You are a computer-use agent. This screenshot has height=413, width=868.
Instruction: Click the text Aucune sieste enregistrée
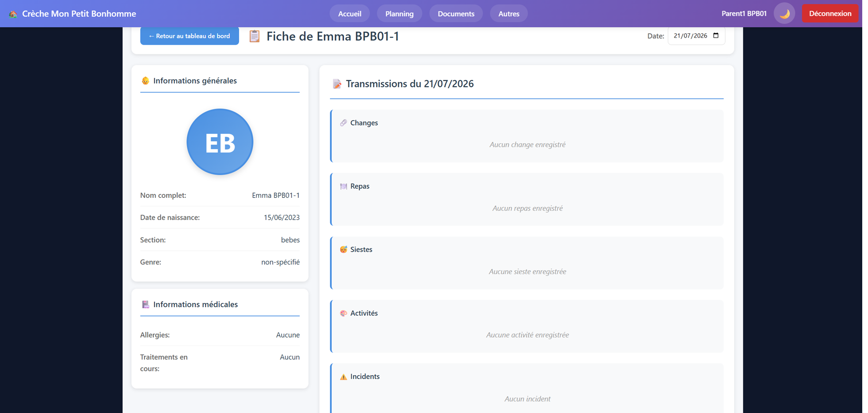point(527,271)
